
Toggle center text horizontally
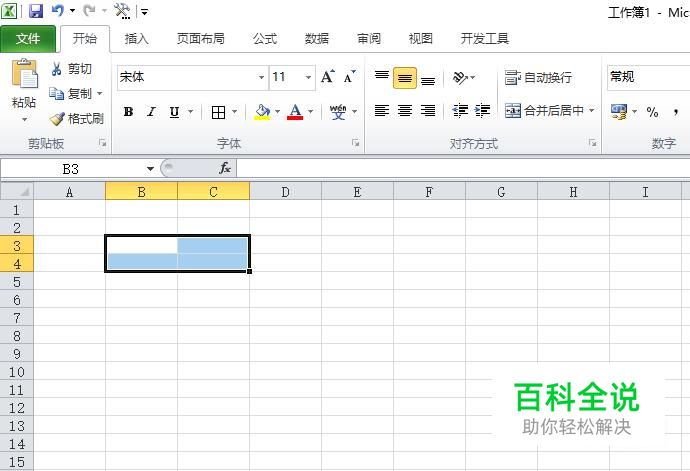[x=405, y=110]
